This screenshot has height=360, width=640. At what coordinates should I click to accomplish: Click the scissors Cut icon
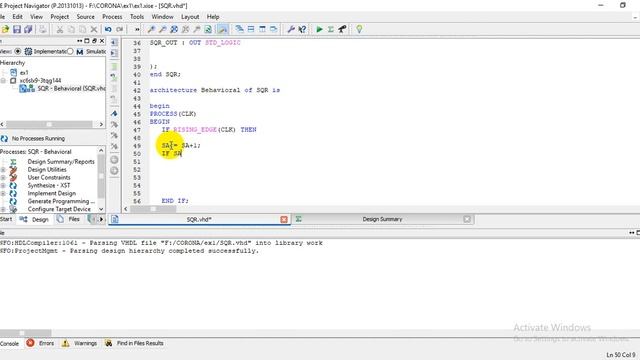pyautogui.click(x=60, y=29)
